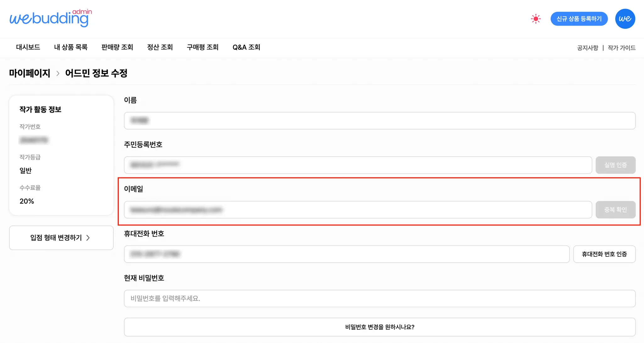
Task: Open 공지사항 link
Action: click(x=587, y=48)
